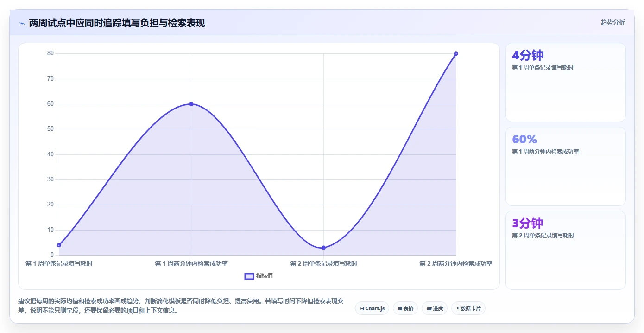Click x-axis label 第 2 周两分钟内检索成功率
Image resolution: width=644 pixels, height=333 pixels.
coord(456,263)
